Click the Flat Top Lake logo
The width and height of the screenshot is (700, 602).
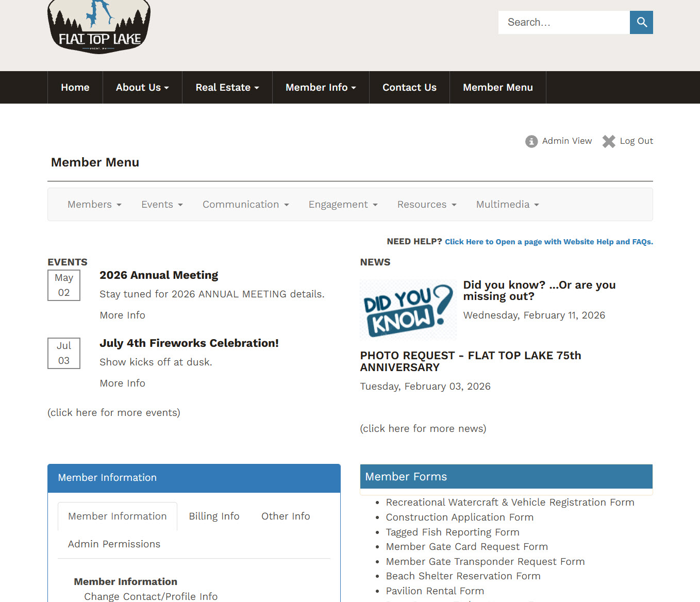tap(99, 27)
